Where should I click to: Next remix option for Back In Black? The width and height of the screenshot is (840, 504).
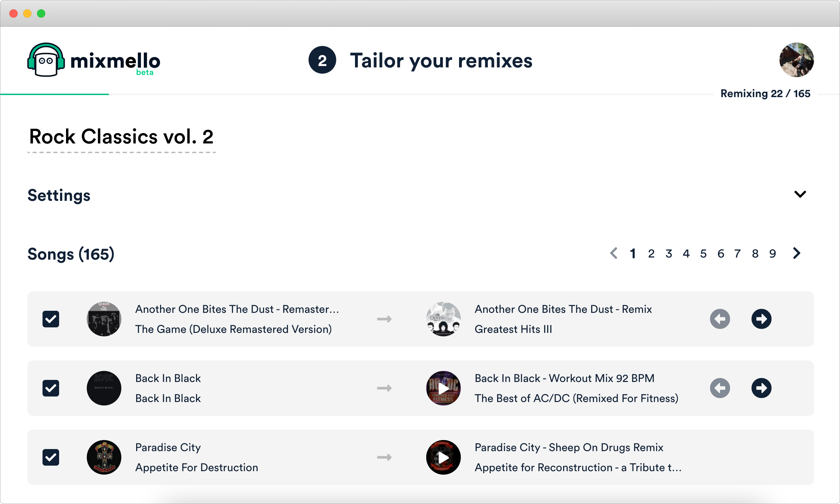[x=761, y=388]
